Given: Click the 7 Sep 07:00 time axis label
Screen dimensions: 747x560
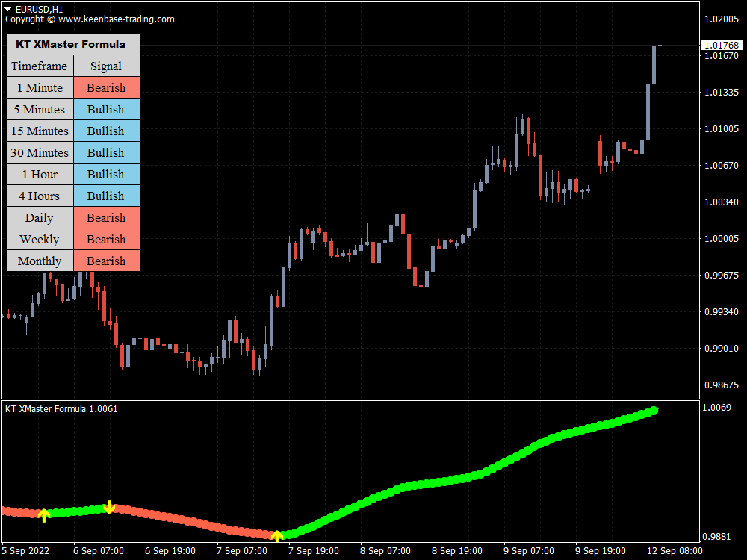Looking at the screenshot, I should tap(242, 551).
